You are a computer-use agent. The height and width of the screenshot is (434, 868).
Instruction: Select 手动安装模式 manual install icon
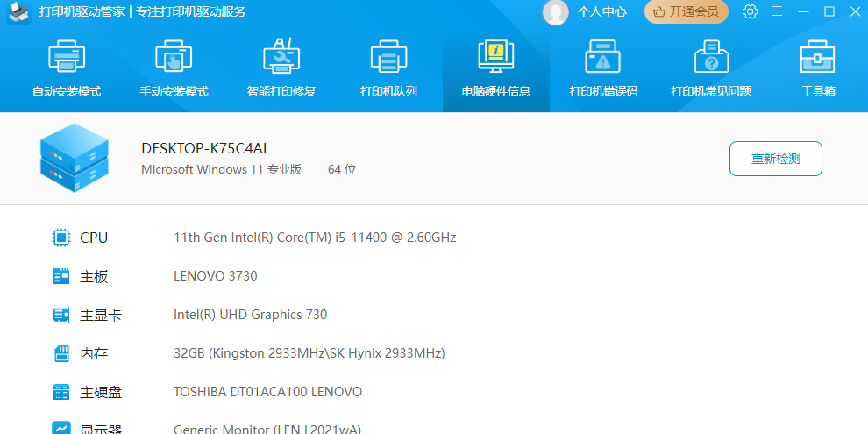(x=174, y=58)
